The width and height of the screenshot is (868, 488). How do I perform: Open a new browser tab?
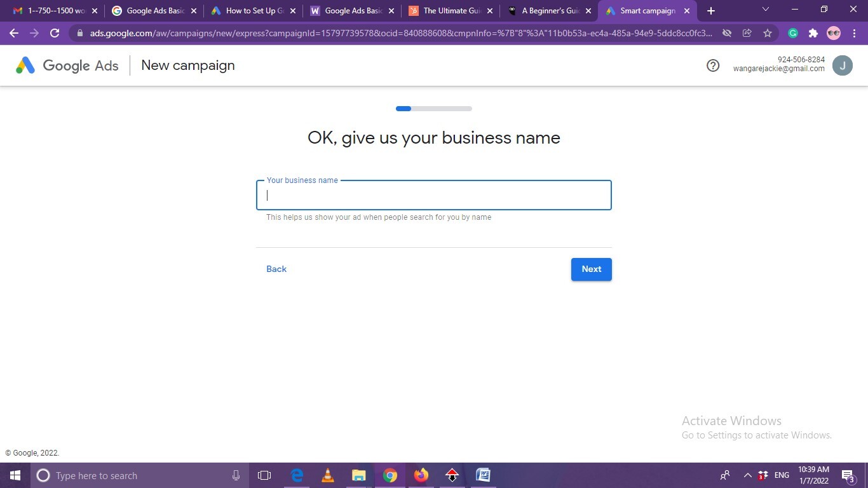click(711, 11)
